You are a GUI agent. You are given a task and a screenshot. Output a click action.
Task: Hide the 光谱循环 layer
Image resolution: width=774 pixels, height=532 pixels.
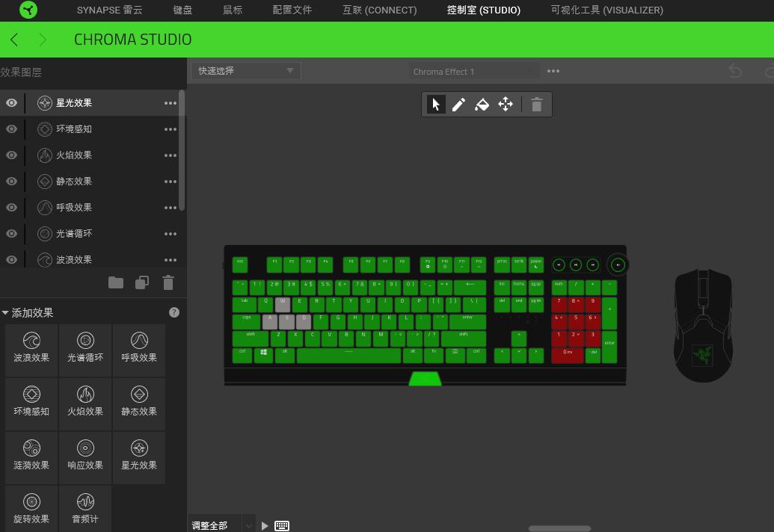(11, 233)
